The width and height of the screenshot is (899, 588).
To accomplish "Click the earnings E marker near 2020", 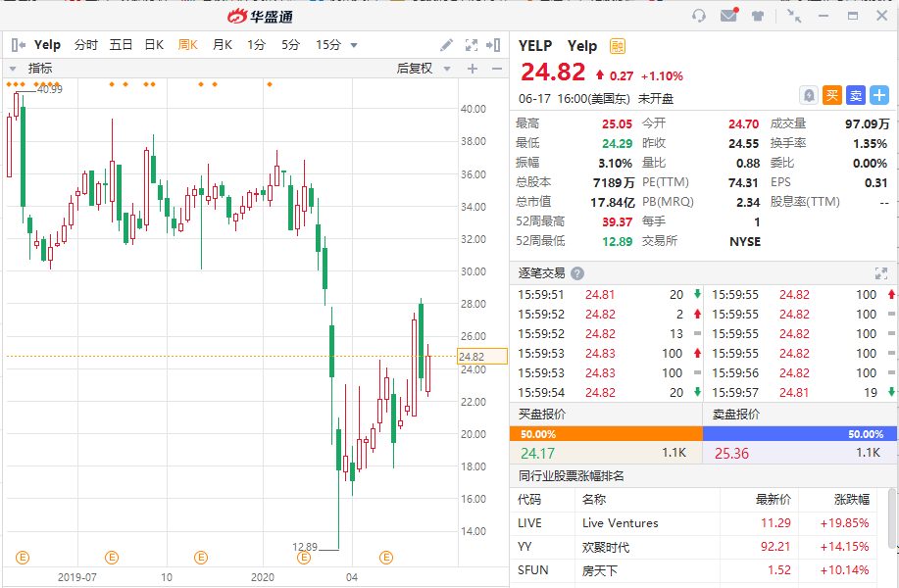I will (x=304, y=557).
